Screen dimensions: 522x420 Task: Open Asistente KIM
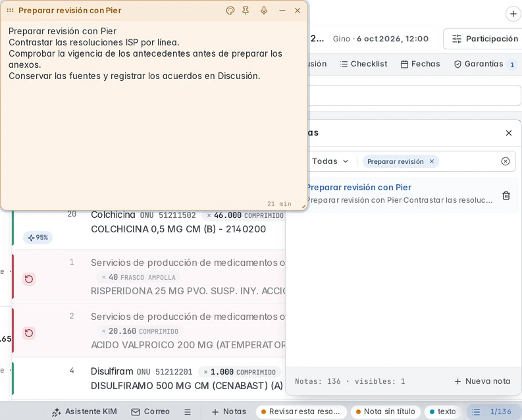[84, 411]
